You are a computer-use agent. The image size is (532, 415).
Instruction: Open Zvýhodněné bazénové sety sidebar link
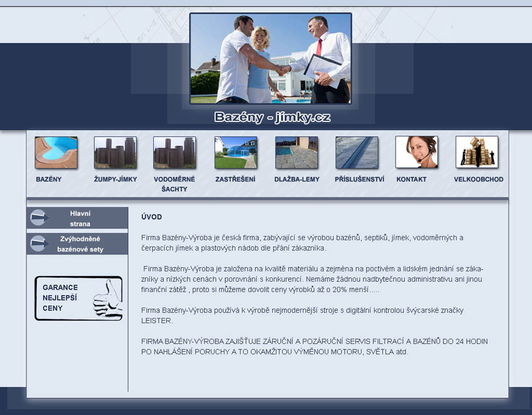click(x=78, y=244)
